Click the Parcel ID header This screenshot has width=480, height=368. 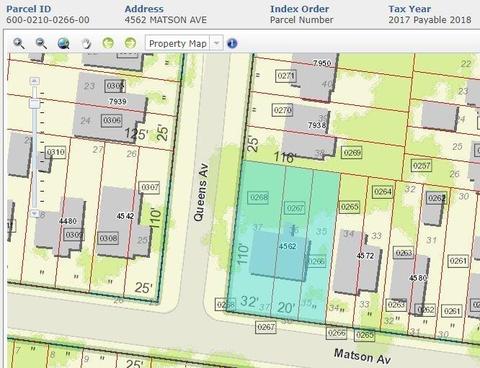[29, 9]
